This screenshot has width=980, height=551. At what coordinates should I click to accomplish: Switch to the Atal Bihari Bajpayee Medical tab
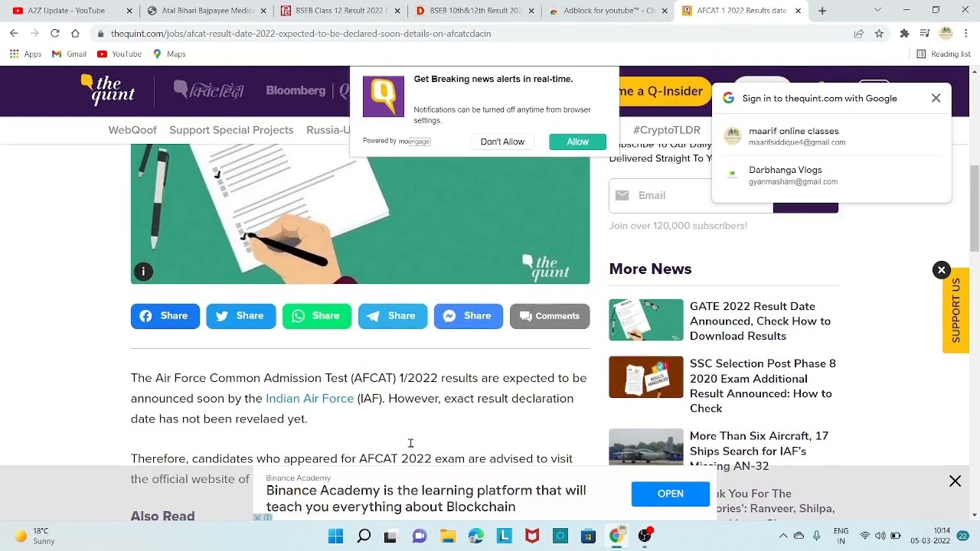tap(207, 11)
